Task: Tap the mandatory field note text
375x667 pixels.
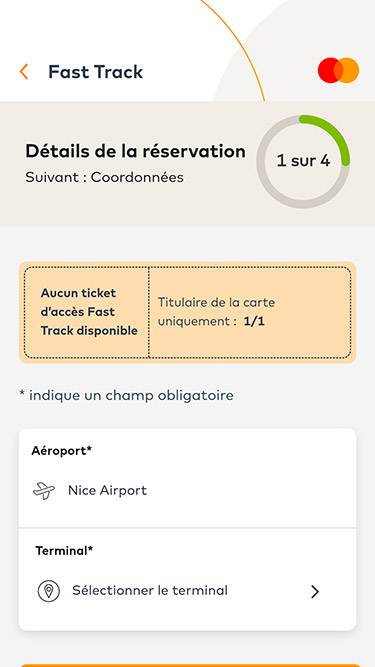Action: (126, 396)
